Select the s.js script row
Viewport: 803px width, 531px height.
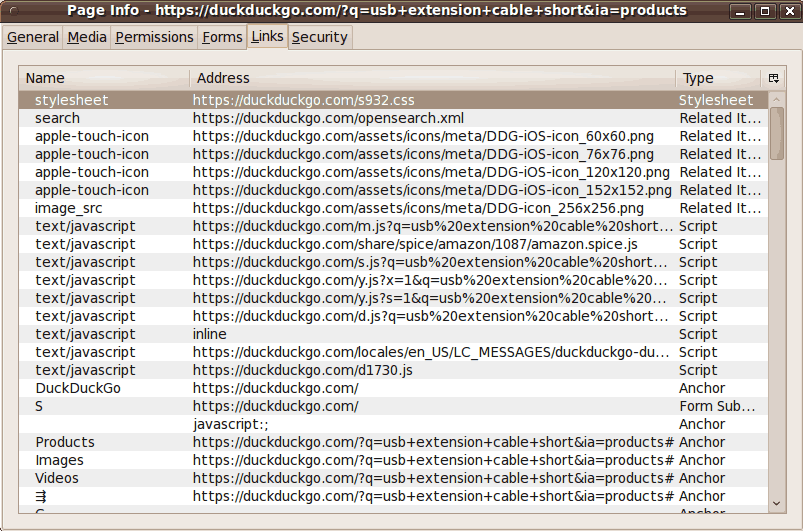pos(393,262)
